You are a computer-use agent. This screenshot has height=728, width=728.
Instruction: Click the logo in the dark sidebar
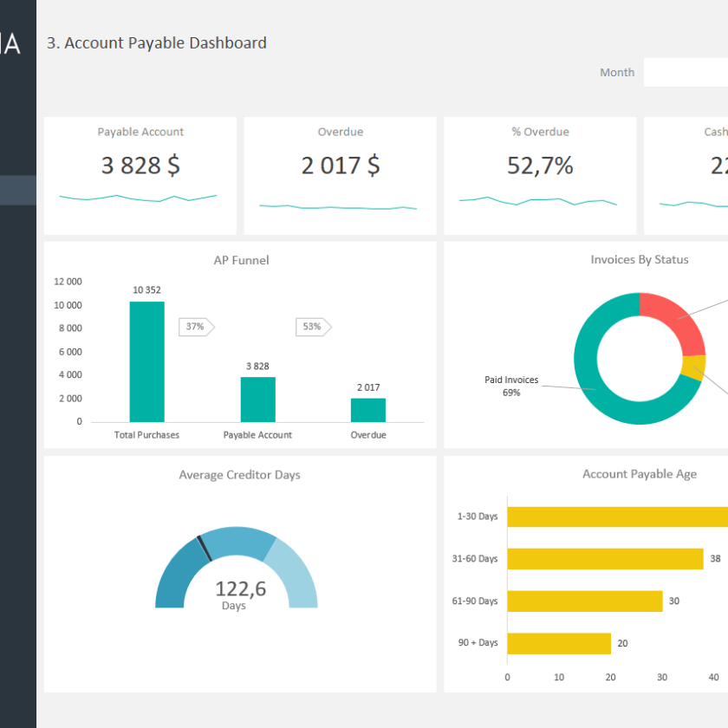pyautogui.click(x=10, y=45)
